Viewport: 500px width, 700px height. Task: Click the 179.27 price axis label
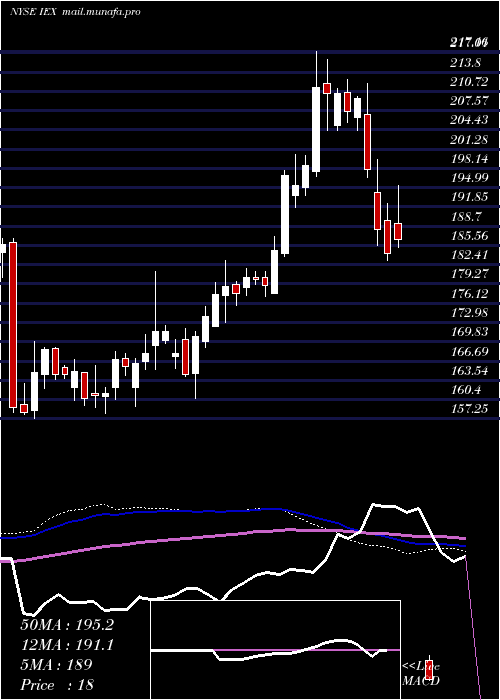(x=468, y=274)
